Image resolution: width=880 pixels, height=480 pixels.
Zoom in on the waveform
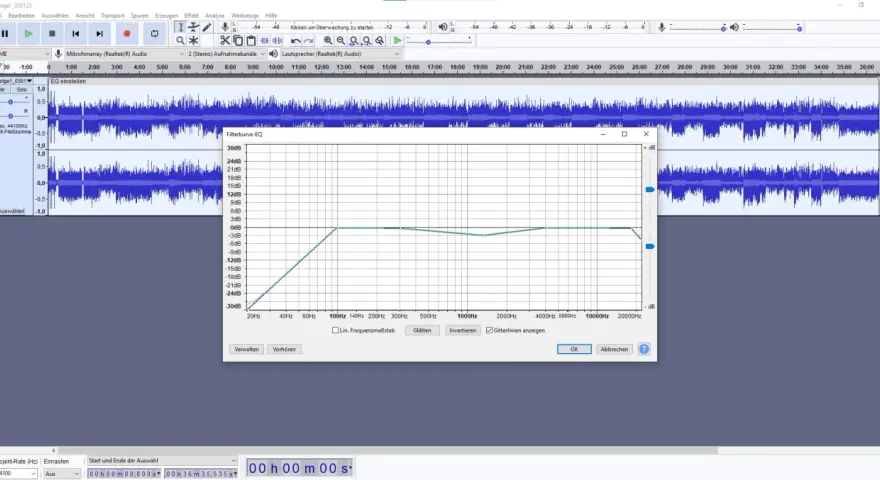coord(328,40)
